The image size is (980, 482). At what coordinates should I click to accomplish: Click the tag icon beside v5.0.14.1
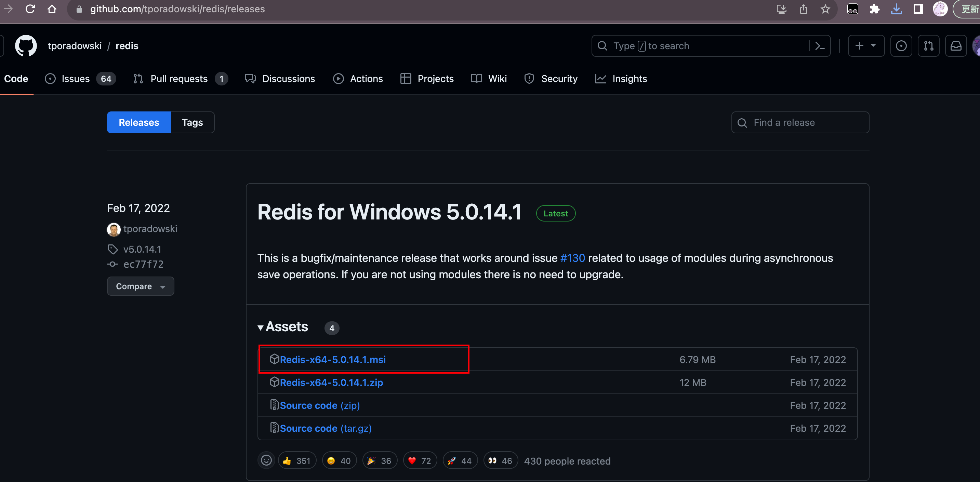click(x=112, y=249)
